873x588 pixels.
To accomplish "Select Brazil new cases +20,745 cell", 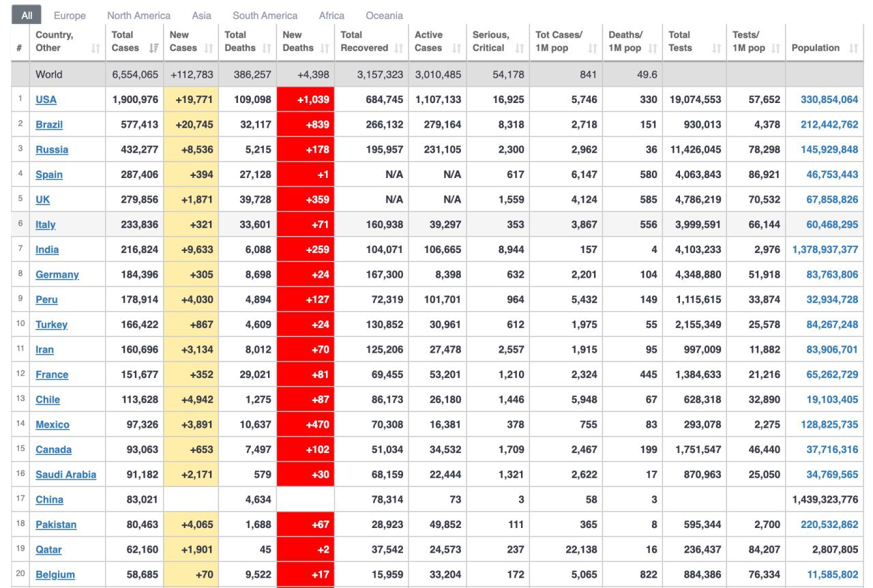I will click(x=191, y=125).
